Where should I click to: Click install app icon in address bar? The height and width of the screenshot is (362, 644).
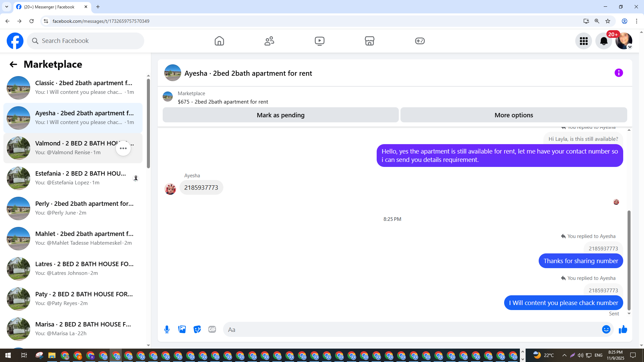(x=586, y=21)
